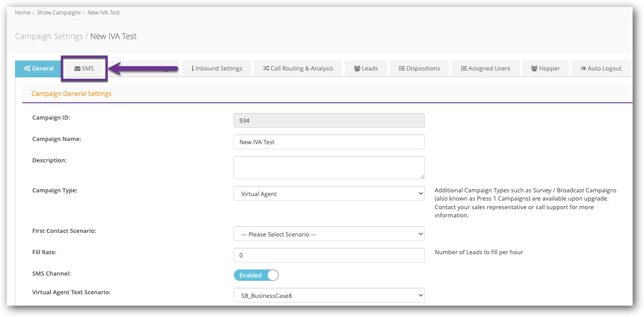Click the gears icon on General tab

27,69
